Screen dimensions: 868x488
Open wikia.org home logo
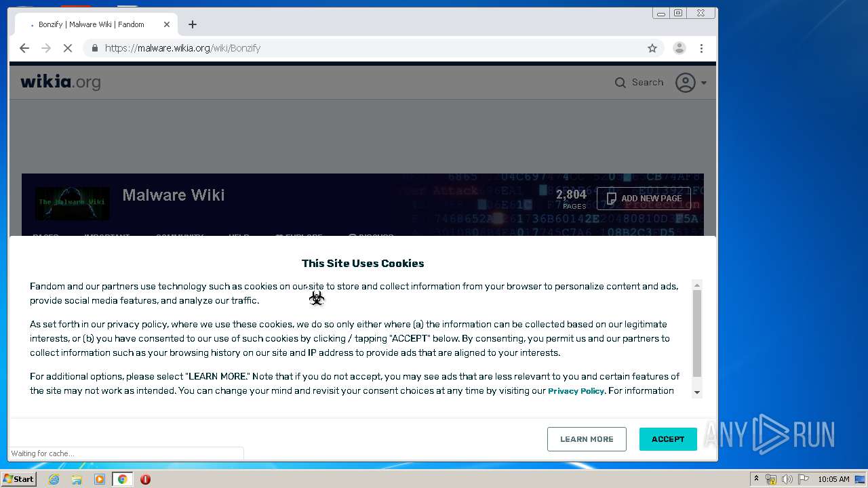tap(60, 82)
